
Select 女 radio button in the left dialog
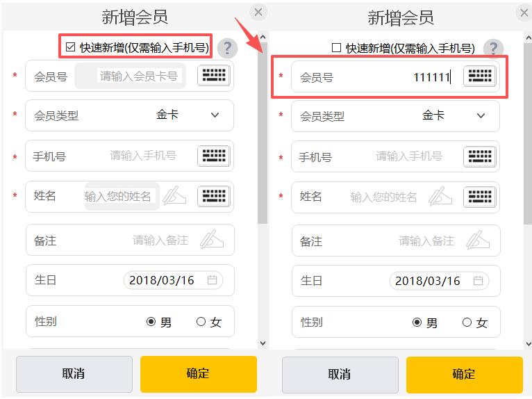[x=201, y=322]
